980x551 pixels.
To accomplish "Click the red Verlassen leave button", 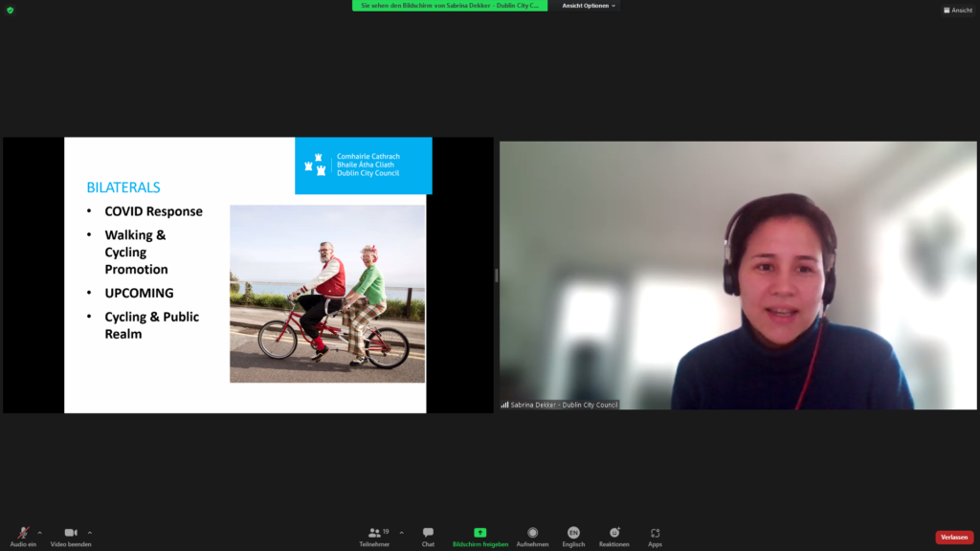I will (954, 538).
